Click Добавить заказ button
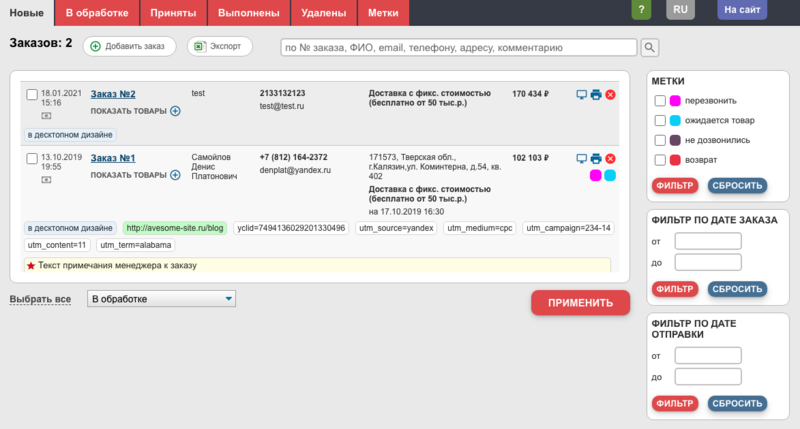 129,46
